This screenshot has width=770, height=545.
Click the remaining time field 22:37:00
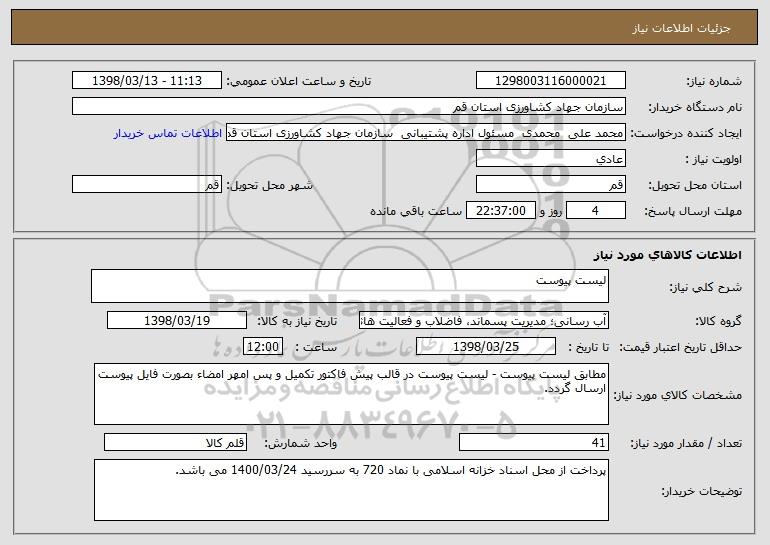(x=500, y=211)
